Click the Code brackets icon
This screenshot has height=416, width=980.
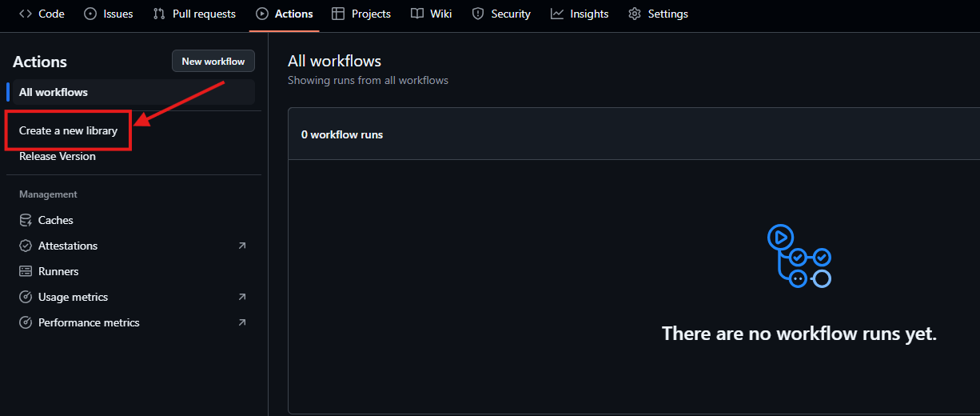tap(26, 14)
